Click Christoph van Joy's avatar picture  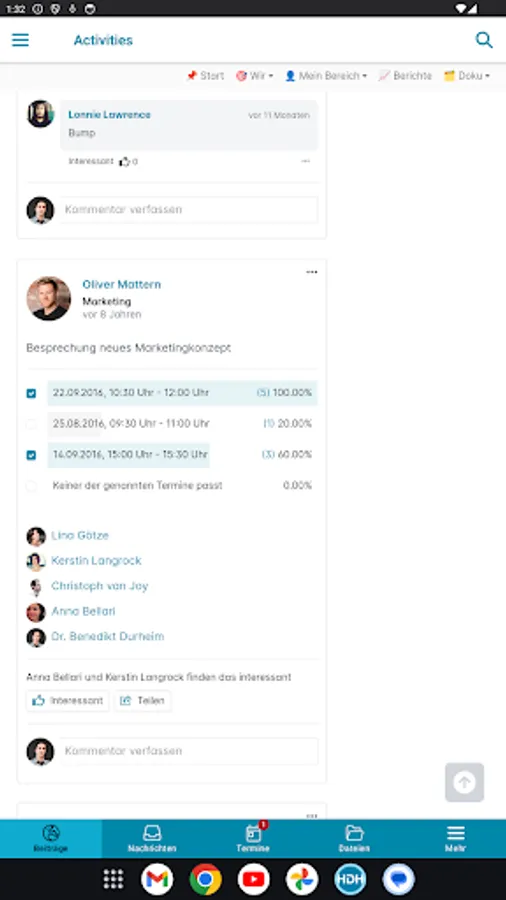click(x=36, y=587)
